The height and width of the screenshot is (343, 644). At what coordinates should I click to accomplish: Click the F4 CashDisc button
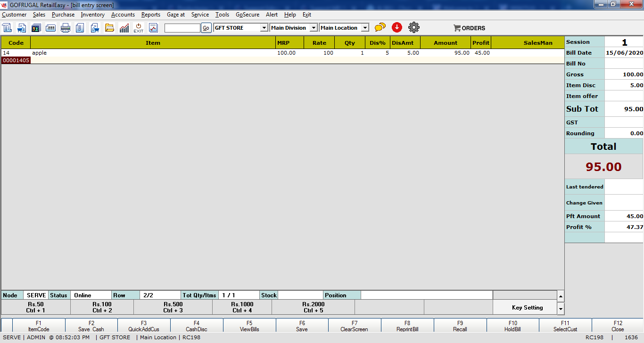197,326
